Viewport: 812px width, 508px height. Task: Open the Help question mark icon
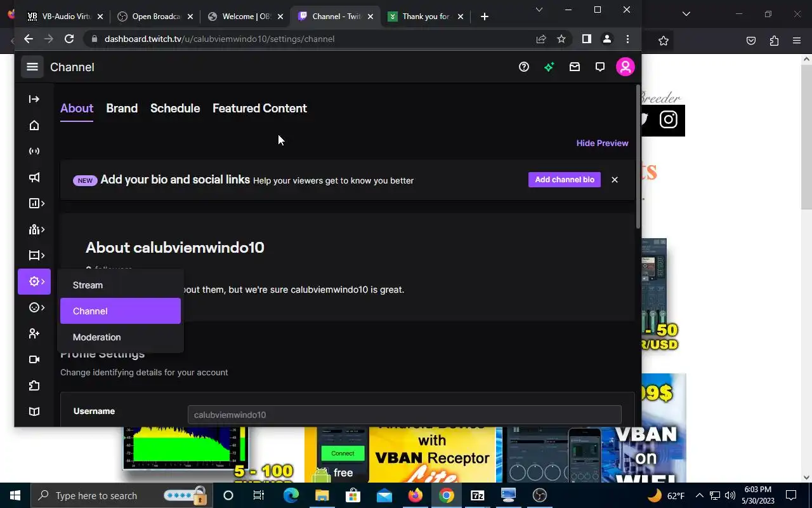click(524, 67)
